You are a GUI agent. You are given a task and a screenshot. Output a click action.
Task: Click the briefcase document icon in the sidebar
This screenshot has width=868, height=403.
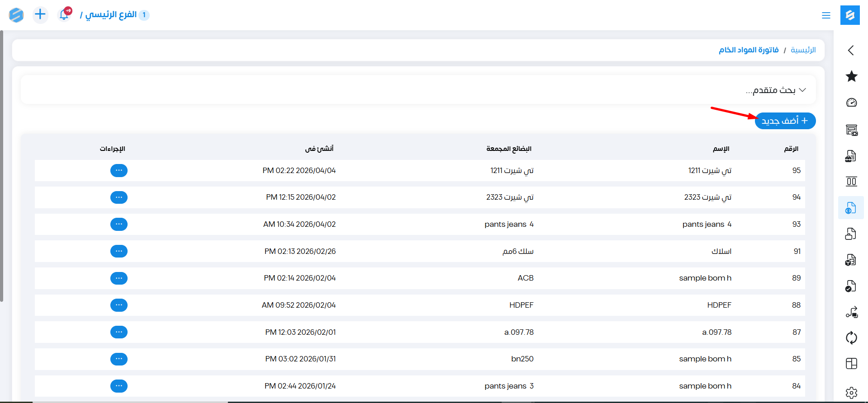[x=851, y=156]
